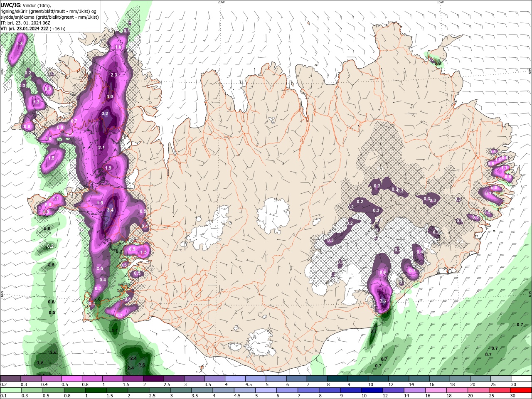Click the 2.1 value on the map
532x399 pixels.
tap(101, 148)
